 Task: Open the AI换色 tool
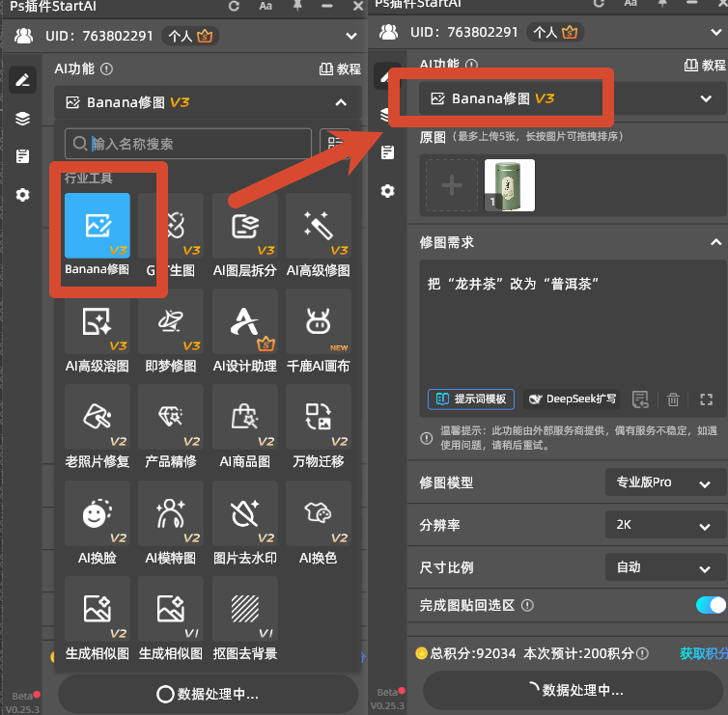pyautogui.click(x=318, y=513)
